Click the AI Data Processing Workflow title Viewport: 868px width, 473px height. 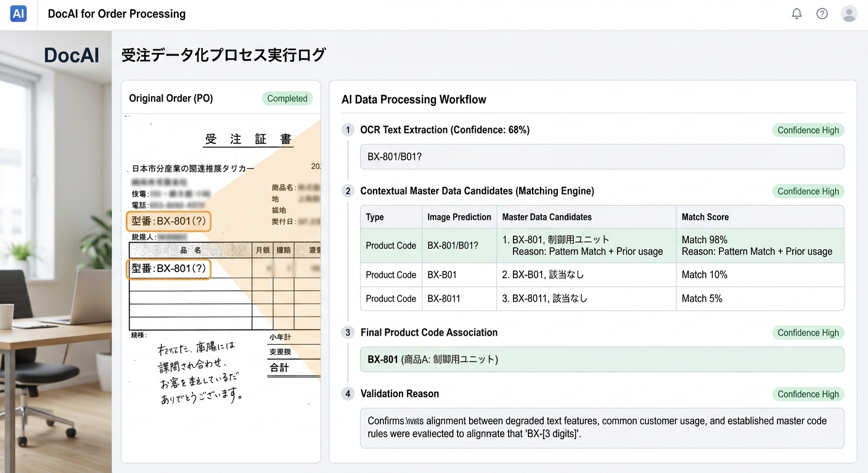point(414,99)
